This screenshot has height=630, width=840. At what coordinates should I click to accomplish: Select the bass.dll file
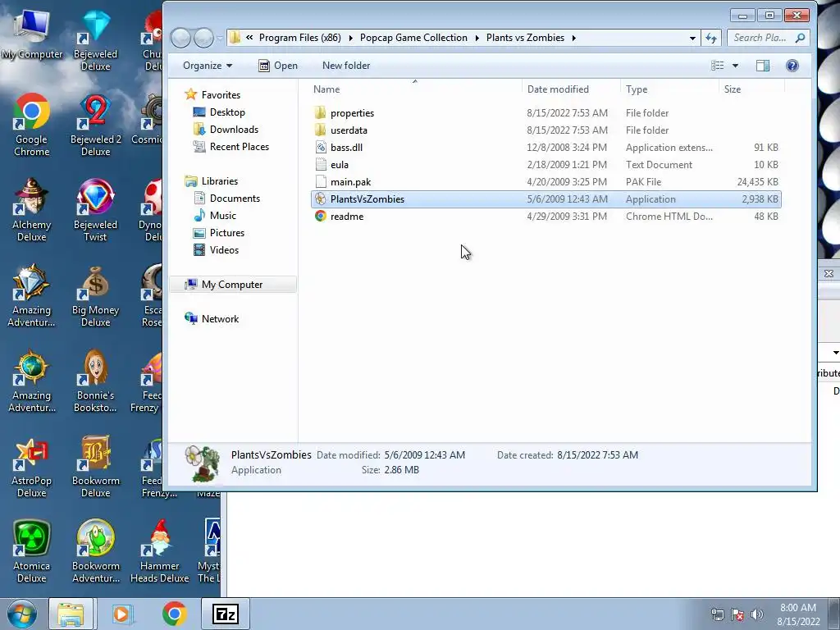(546, 148)
